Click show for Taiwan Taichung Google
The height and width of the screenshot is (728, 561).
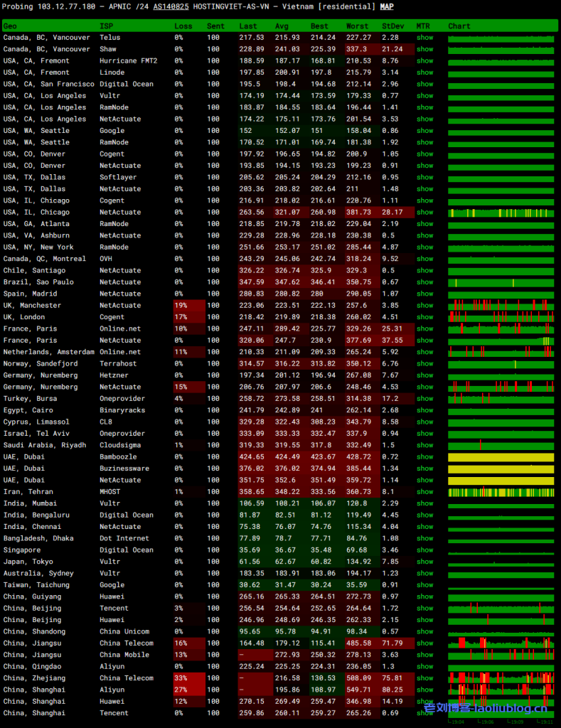pos(424,585)
